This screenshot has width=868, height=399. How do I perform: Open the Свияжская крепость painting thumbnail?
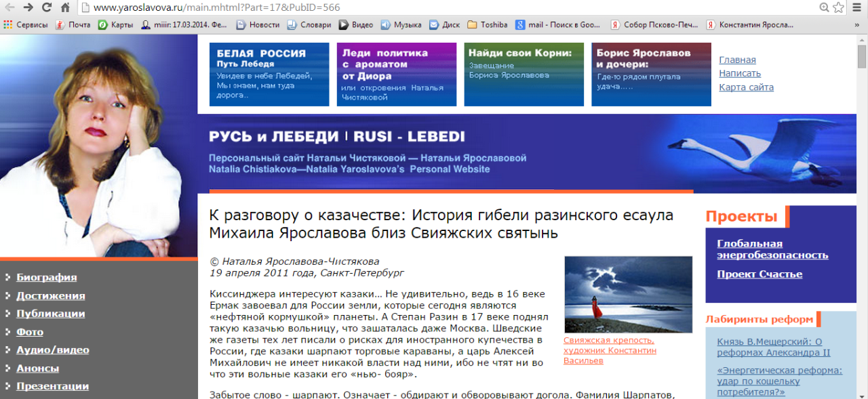point(628,294)
